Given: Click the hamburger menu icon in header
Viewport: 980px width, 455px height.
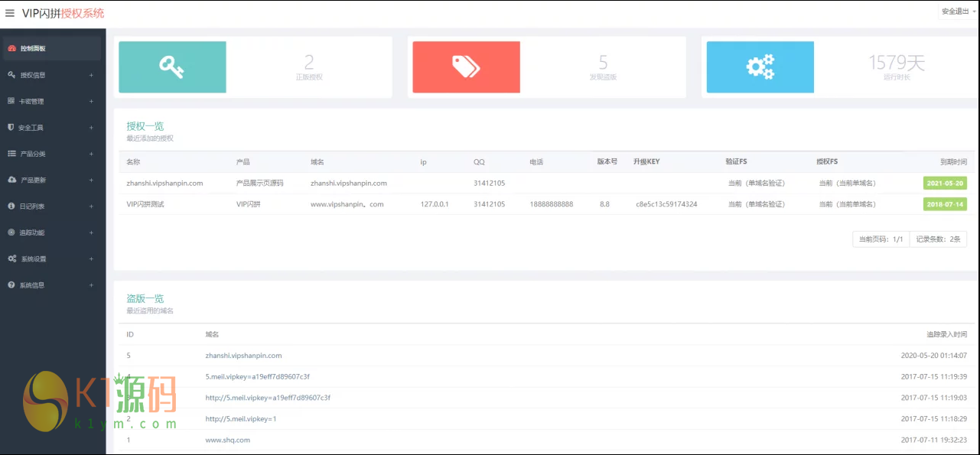Looking at the screenshot, I should 10,13.
